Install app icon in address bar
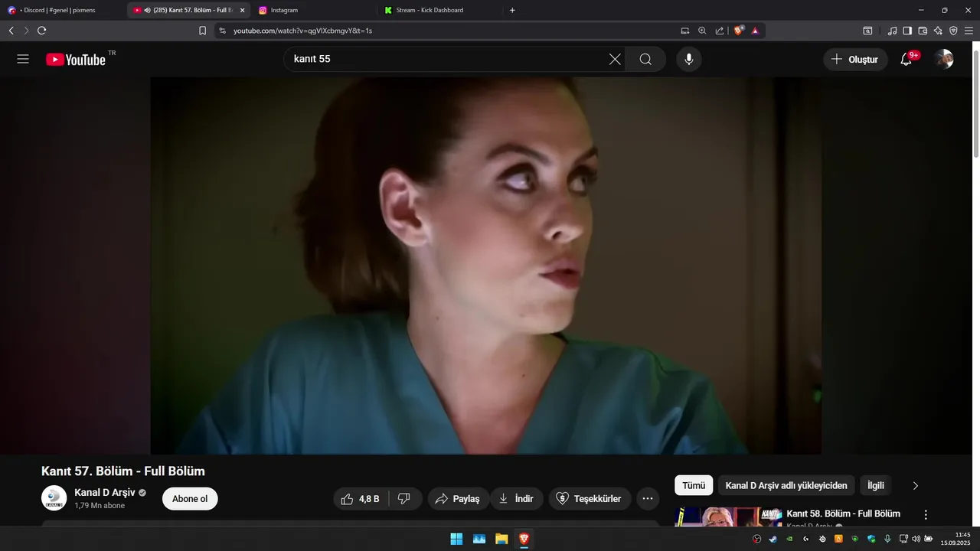 (x=685, y=31)
